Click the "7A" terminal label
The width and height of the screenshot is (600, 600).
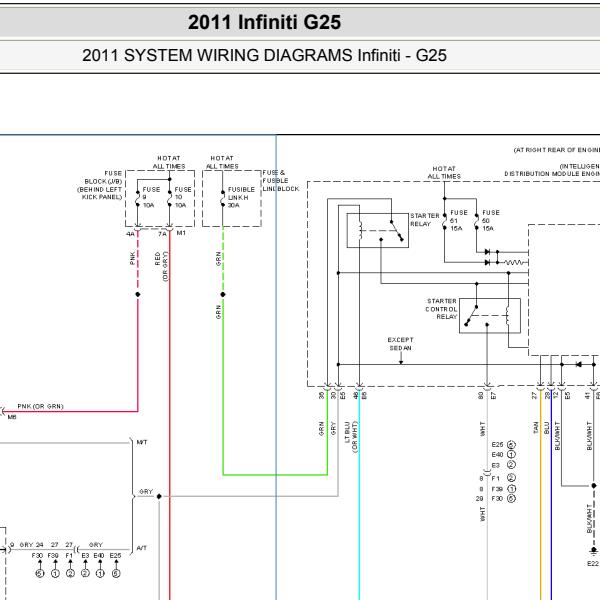162,234
